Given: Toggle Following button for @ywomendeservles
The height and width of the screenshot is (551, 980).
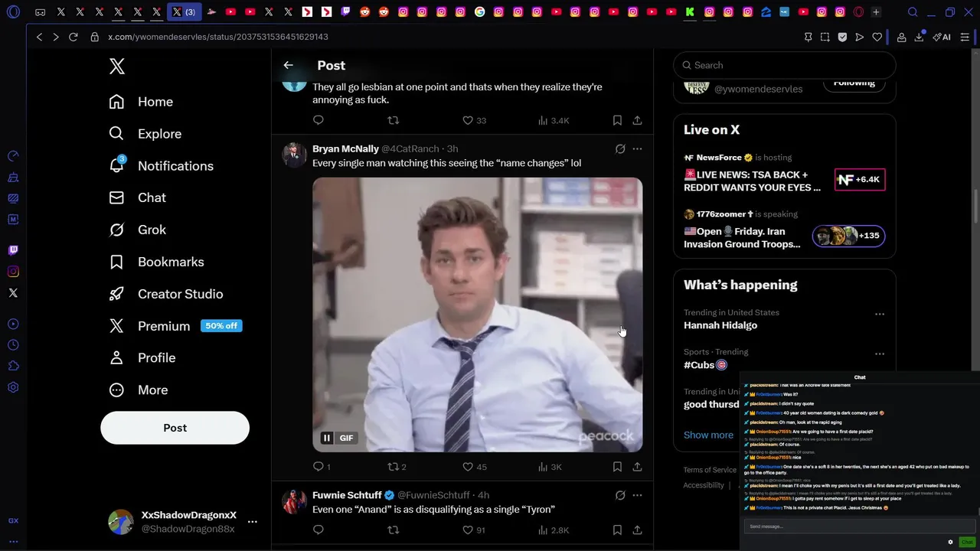Looking at the screenshot, I should [x=854, y=83].
